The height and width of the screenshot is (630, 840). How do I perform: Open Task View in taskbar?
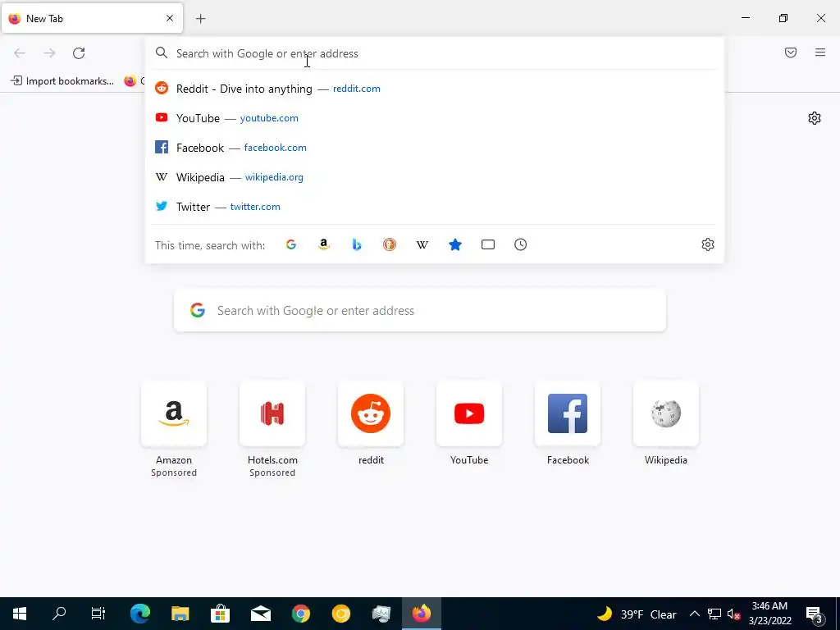coord(98,614)
